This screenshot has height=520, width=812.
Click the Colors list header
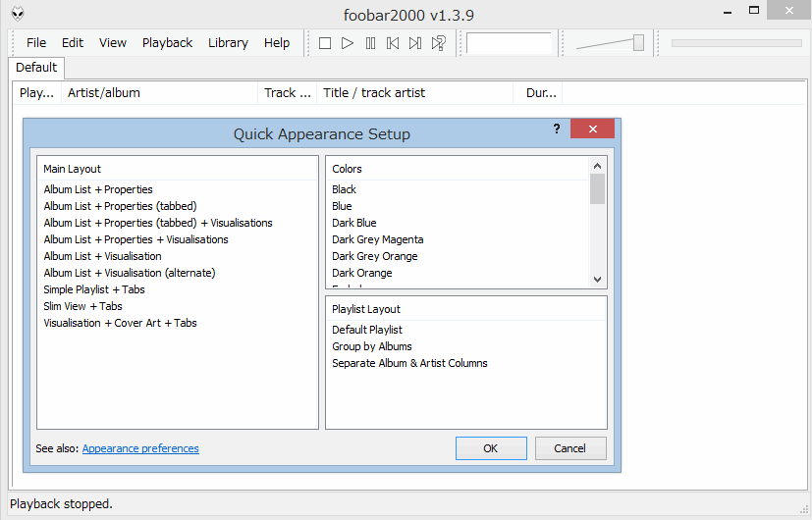[x=459, y=169]
